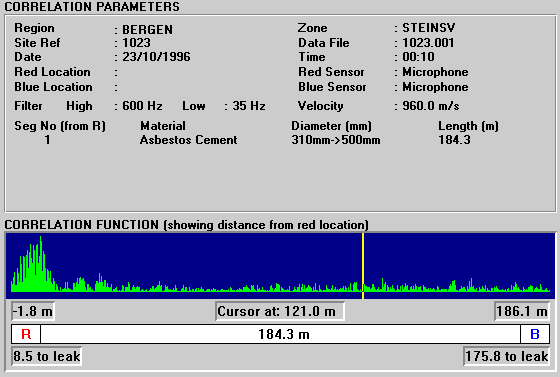Click the High filter 600 Hz value
Image resolution: width=560 pixels, height=377 pixels.
(142, 106)
